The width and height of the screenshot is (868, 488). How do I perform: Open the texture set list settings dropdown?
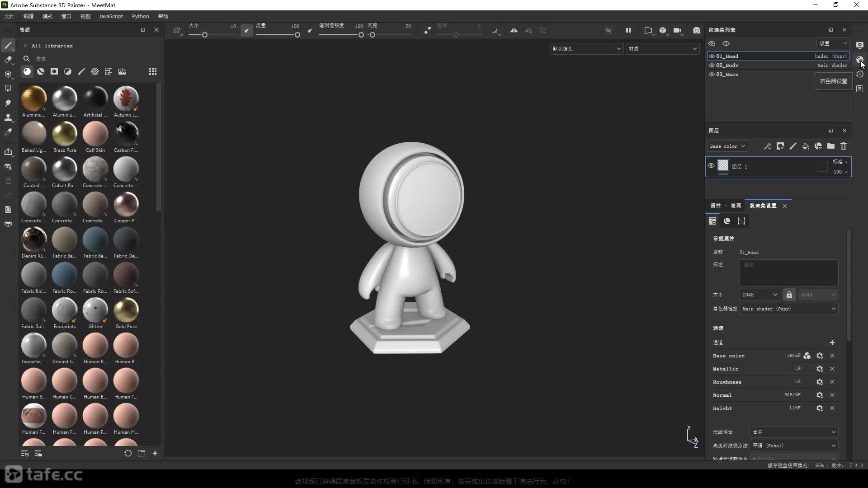click(833, 43)
